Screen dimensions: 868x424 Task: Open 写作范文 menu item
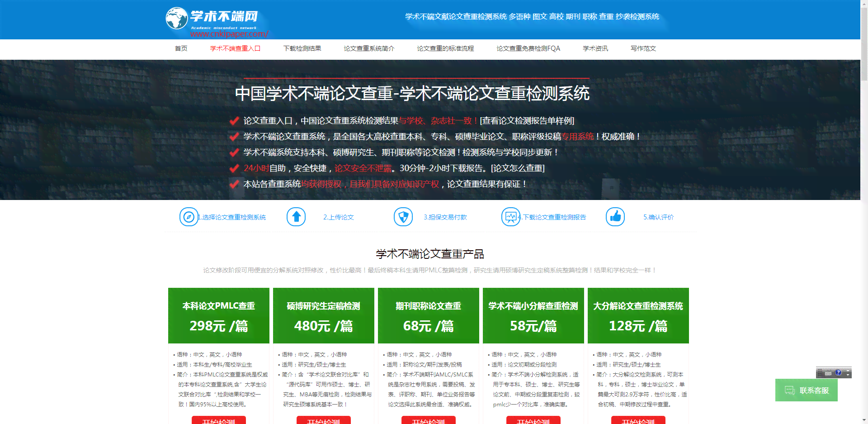(643, 48)
